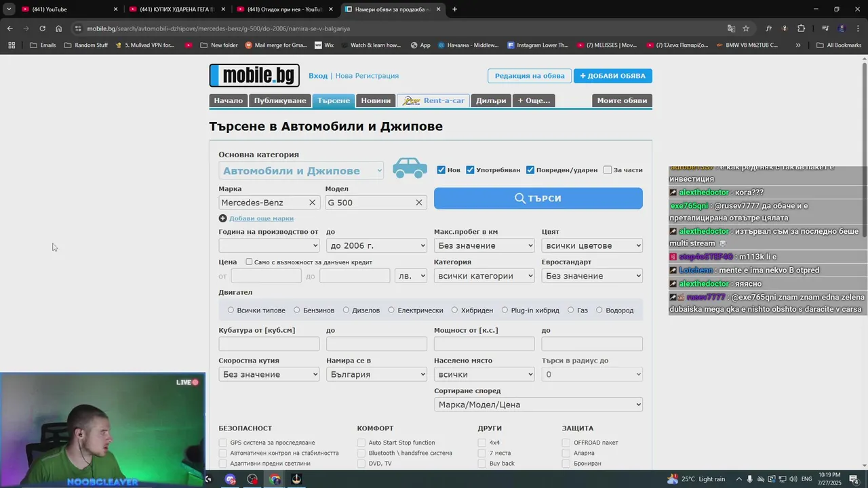Open All Bookmarks folder

pos(839,45)
